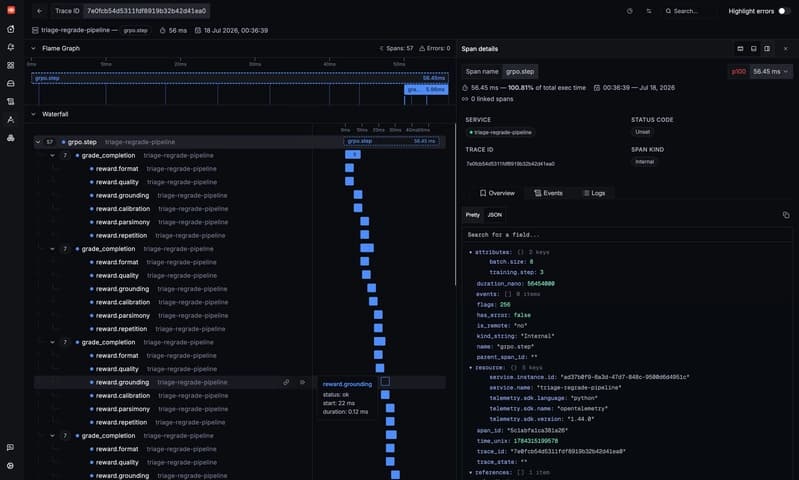This screenshot has width=799, height=480.
Task: Collapse the third grade_completion span
Action: [x=52, y=342]
